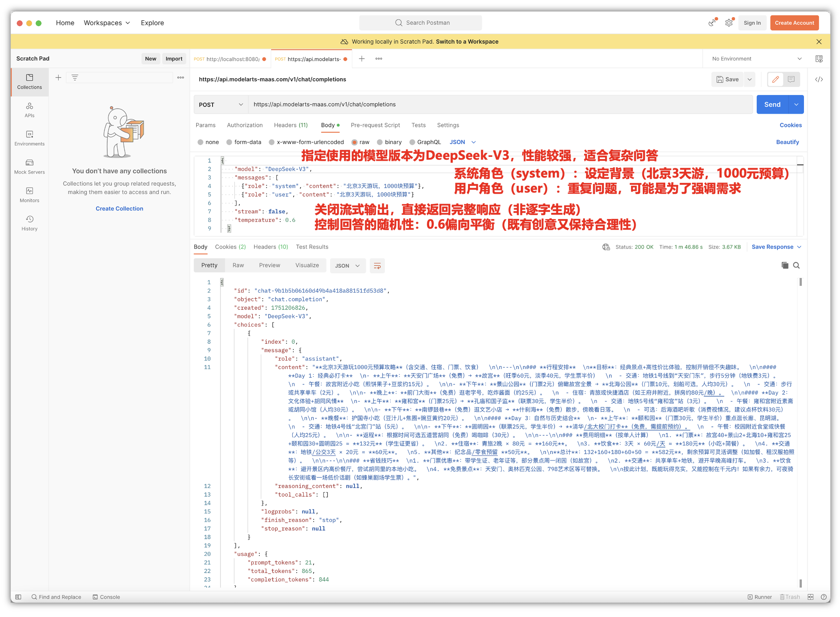The height and width of the screenshot is (617, 840).
Task: Click the blue Send button
Action: pyautogui.click(x=772, y=105)
